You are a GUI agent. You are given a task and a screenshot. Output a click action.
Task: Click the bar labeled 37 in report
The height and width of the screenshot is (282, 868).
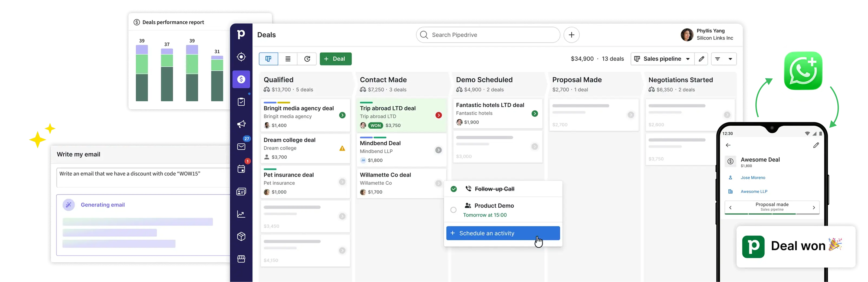pos(167,75)
